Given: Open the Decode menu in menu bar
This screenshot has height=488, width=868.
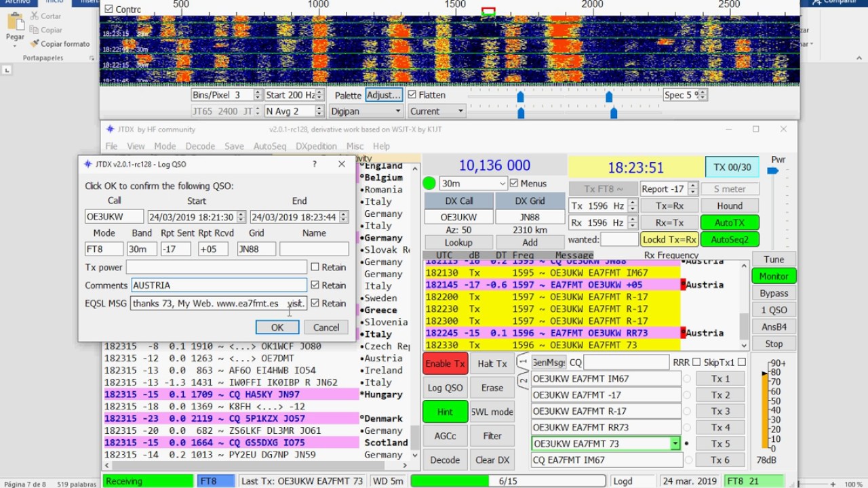Looking at the screenshot, I should [x=200, y=146].
